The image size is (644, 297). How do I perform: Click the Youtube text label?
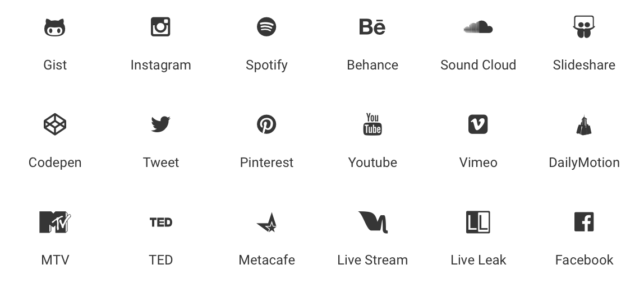[x=372, y=163]
